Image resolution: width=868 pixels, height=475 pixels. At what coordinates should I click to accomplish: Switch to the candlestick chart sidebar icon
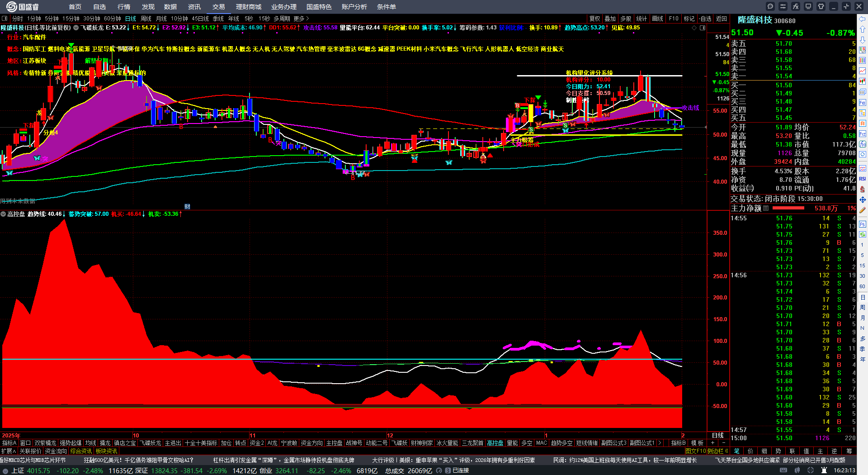point(863,81)
